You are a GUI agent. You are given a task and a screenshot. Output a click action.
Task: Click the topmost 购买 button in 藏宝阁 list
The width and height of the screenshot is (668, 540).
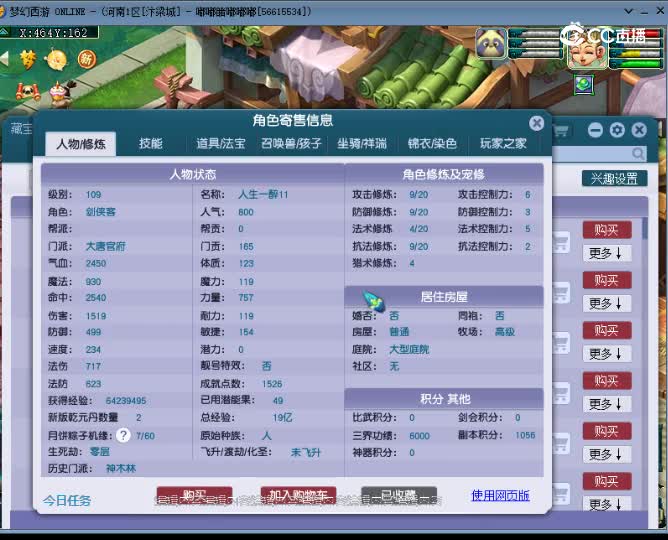[607, 230]
